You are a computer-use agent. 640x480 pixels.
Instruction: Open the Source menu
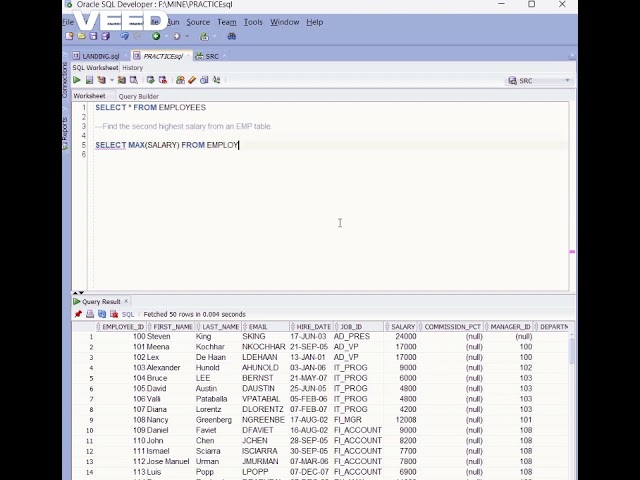click(x=198, y=22)
